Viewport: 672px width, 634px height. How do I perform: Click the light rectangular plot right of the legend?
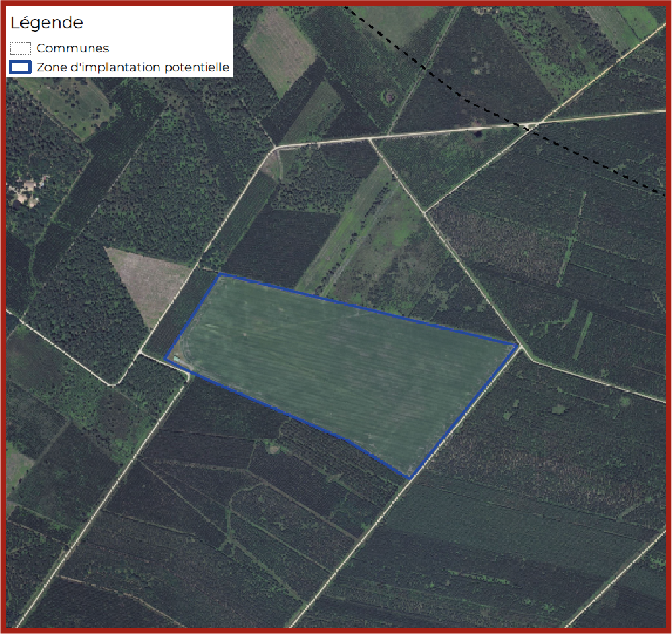pyautogui.click(x=279, y=50)
